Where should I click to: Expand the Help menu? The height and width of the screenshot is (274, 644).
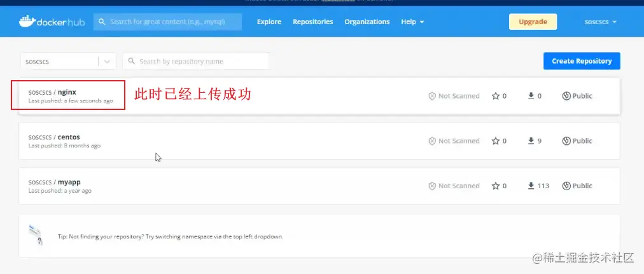click(x=412, y=22)
